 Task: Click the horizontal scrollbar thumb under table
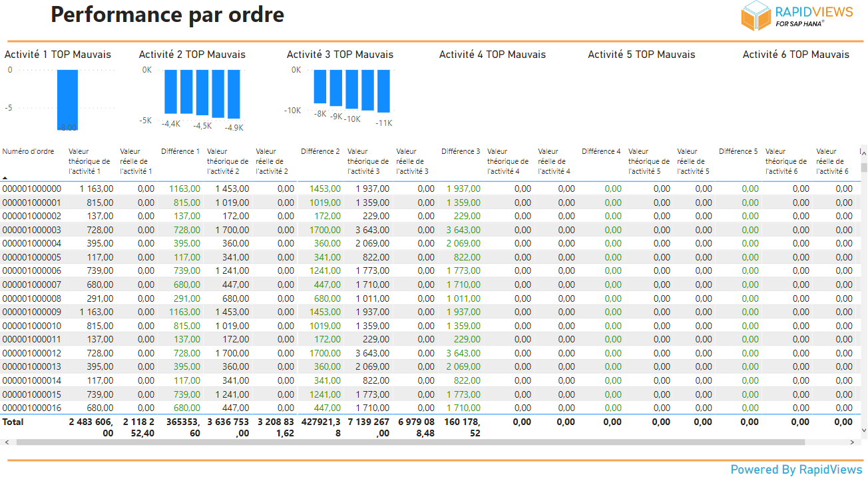(x=411, y=442)
